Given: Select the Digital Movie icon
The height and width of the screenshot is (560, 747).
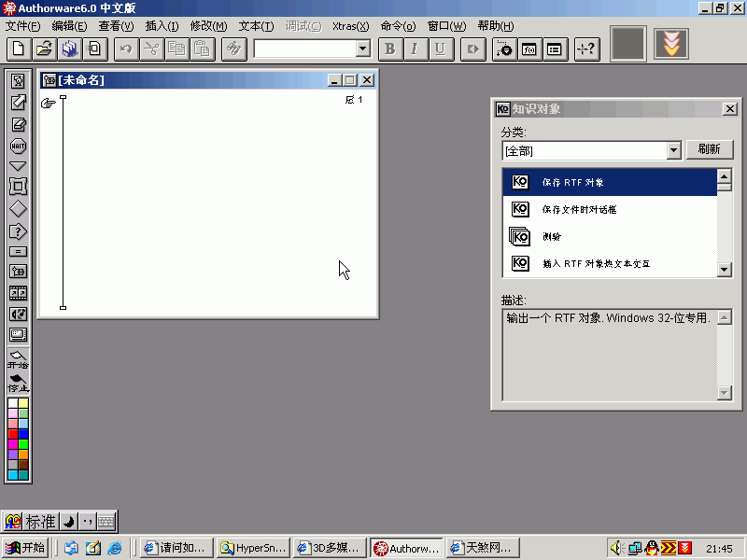Looking at the screenshot, I should pos(18,293).
